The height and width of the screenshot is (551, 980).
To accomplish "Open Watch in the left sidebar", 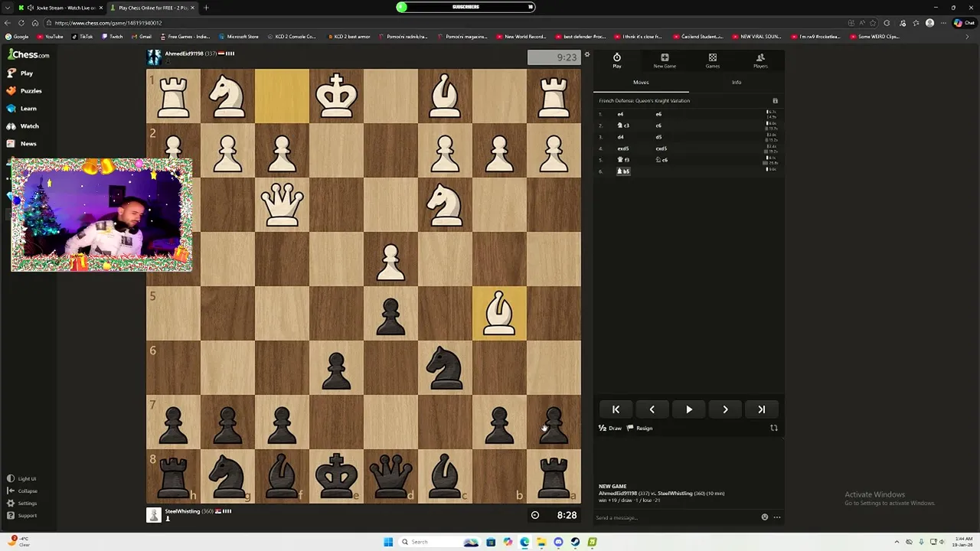I will point(23,126).
